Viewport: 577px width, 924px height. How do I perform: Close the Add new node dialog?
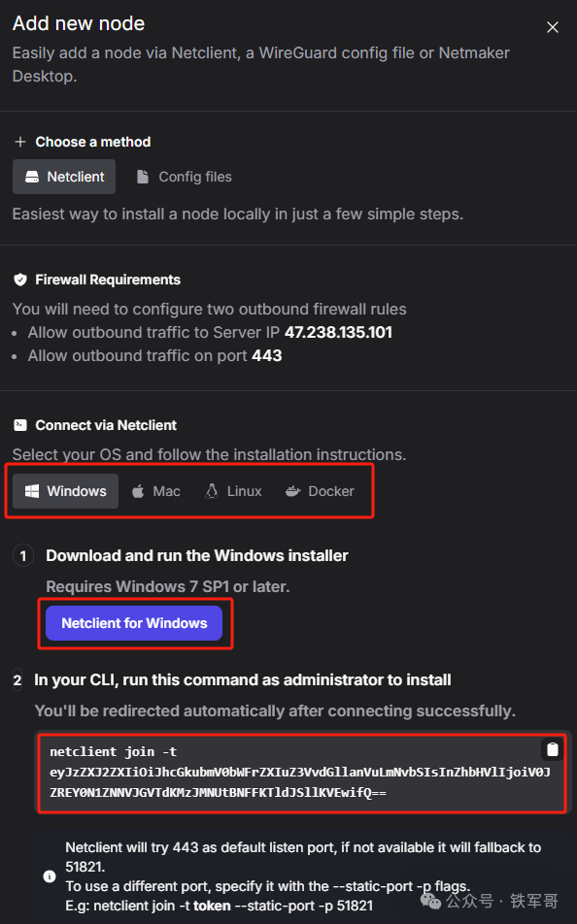tap(553, 27)
